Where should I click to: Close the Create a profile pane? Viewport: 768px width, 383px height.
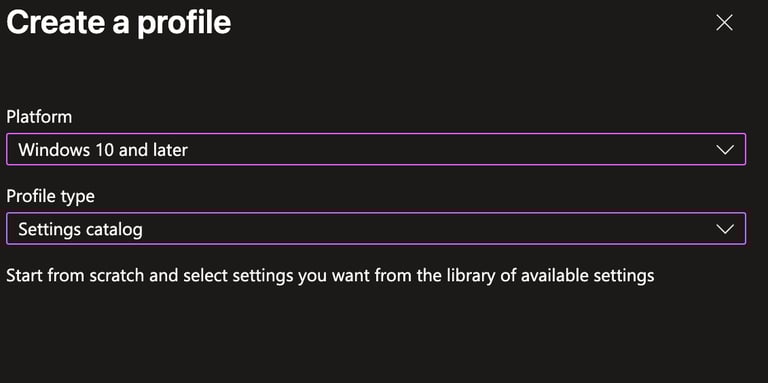(x=724, y=23)
